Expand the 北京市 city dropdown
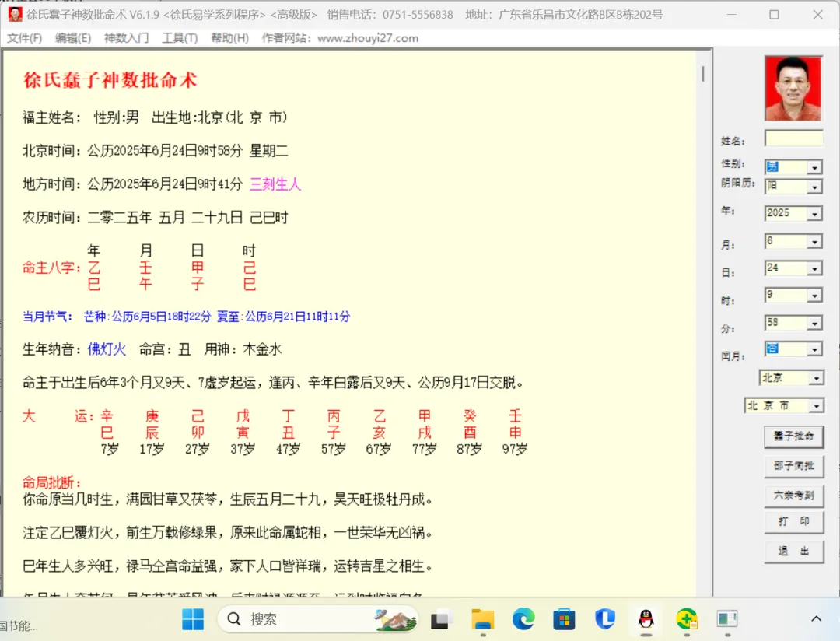 [x=816, y=406]
